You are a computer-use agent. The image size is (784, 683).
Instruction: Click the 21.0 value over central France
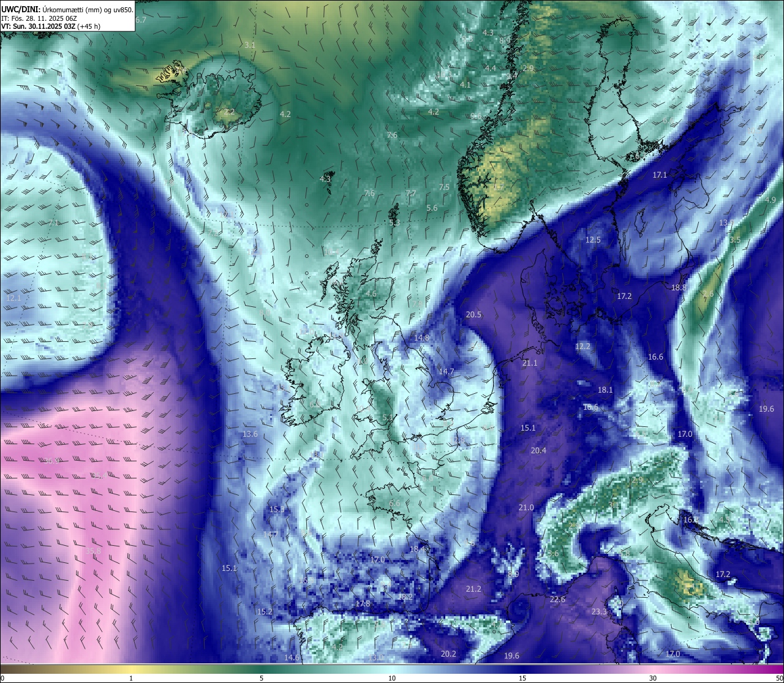[x=526, y=508]
